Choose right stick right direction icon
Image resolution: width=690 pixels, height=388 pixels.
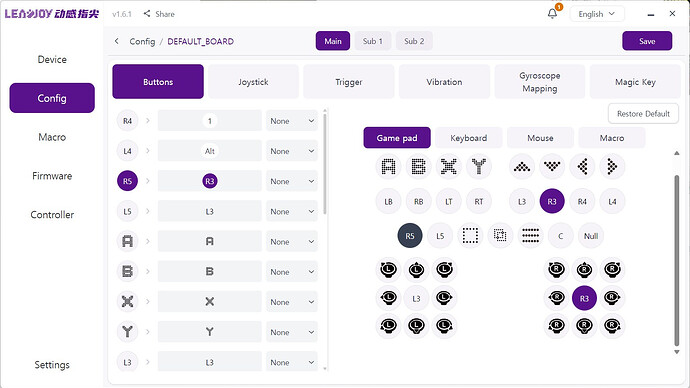pyautogui.click(x=612, y=298)
